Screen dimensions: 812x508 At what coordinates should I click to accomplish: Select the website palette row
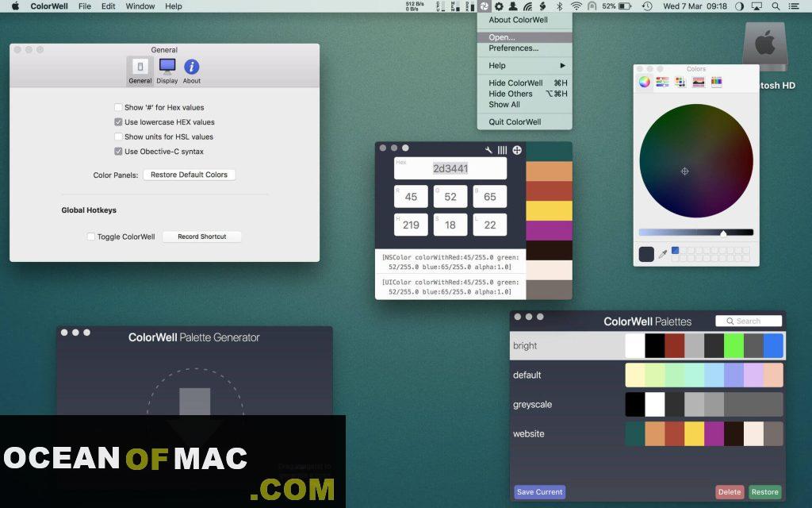(647, 434)
